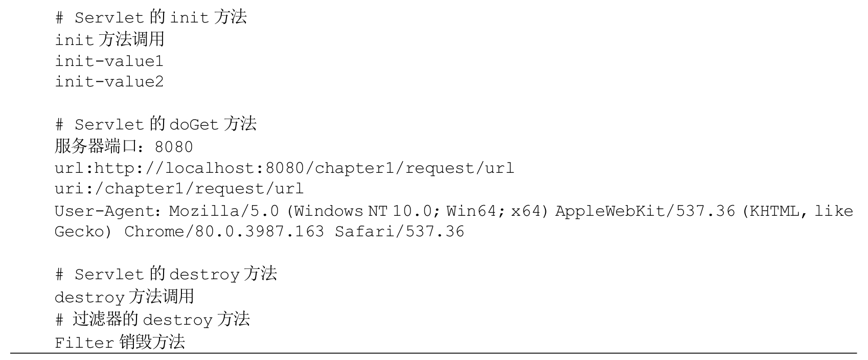The image size is (868, 360).
Task: Click the http://localhost:8080/chapter1/request/url URL text
Action: 304,168
